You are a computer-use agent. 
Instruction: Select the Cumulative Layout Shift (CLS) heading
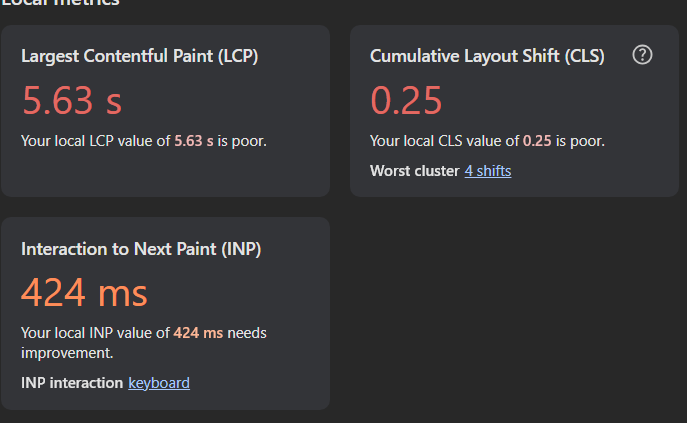pos(487,56)
